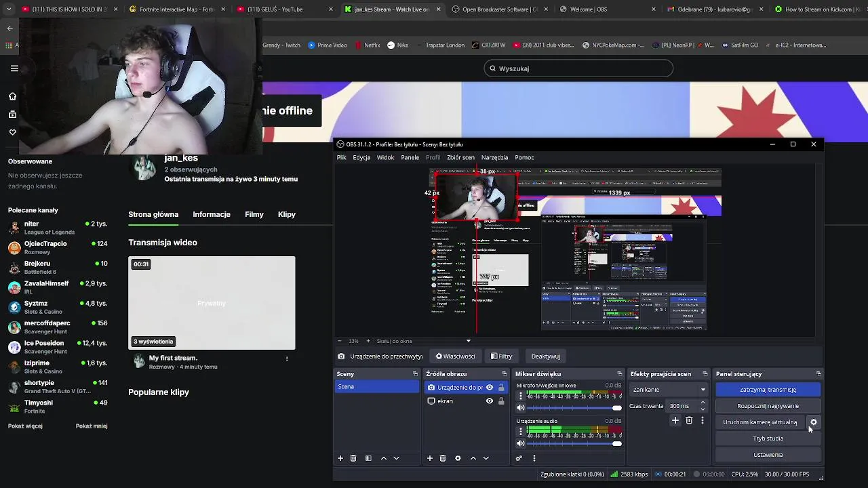868x488 pixels.
Task: Click the Wyszukaj search field on Kick
Action: [578, 68]
